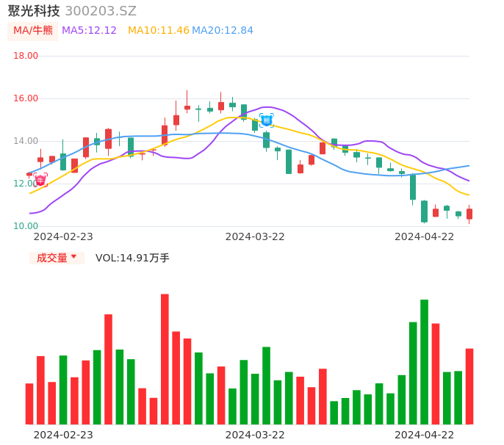This screenshot has height=445, width=504.
Task: Click the red bull (牛) signal icon
Action: [40, 180]
